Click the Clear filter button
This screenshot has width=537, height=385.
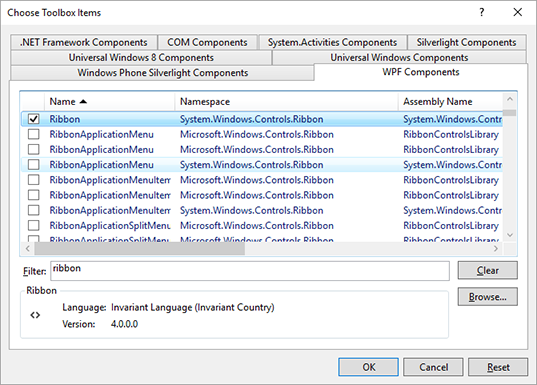[488, 271]
